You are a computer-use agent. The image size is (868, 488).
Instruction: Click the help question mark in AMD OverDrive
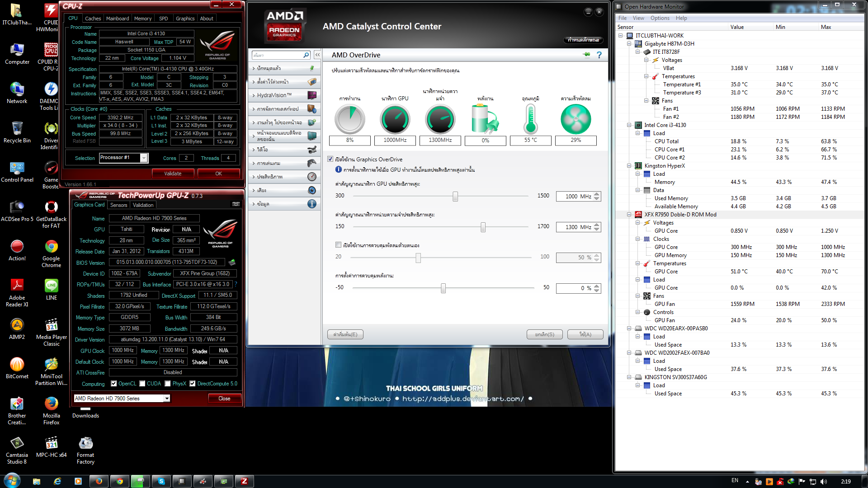[x=599, y=55]
